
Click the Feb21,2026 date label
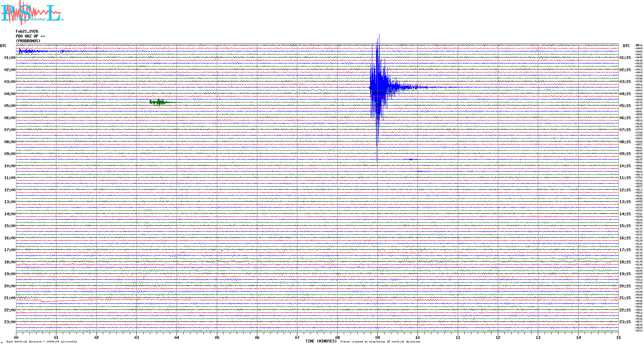tap(27, 31)
